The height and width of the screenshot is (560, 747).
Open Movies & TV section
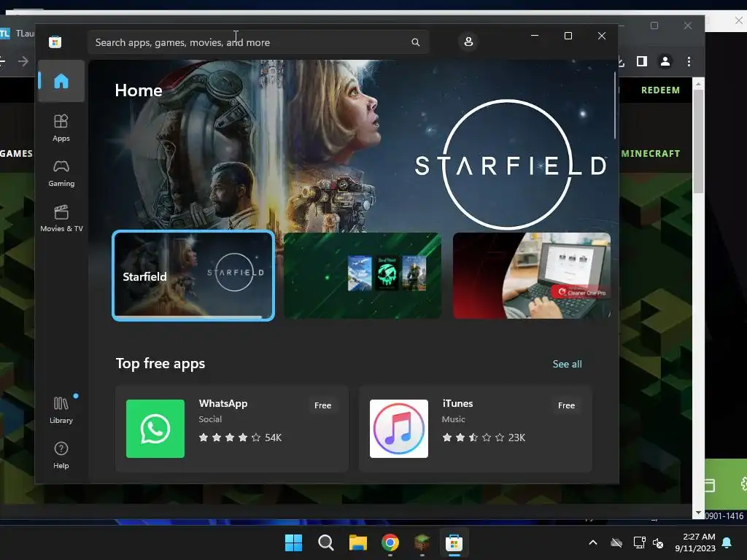(x=61, y=219)
